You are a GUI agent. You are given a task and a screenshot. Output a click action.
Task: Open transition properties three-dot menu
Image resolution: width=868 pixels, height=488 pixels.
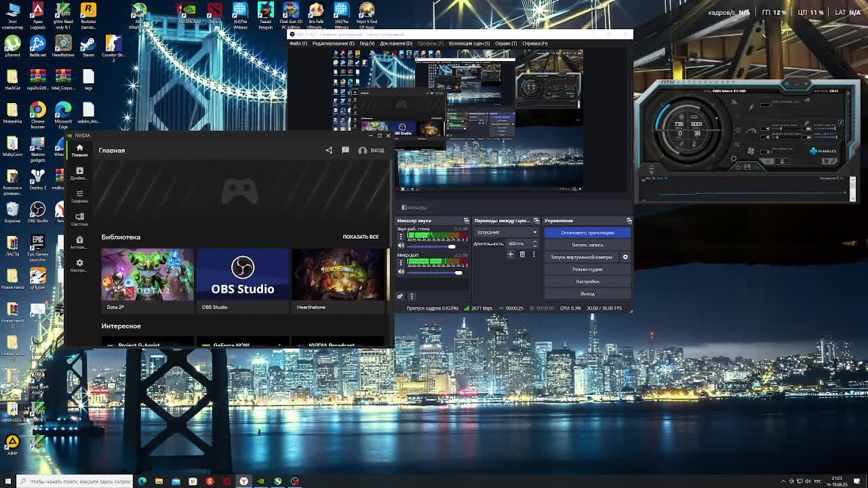(534, 254)
